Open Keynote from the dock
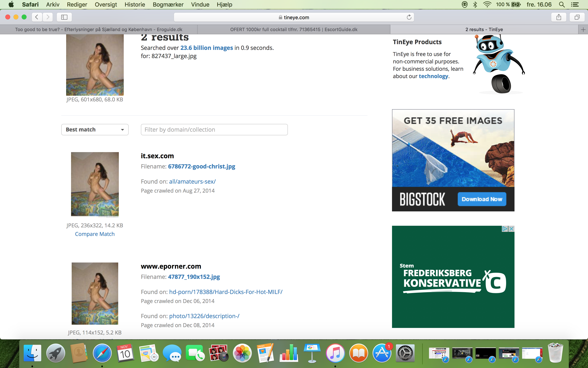Image resolution: width=588 pixels, height=368 pixels. [x=312, y=353]
